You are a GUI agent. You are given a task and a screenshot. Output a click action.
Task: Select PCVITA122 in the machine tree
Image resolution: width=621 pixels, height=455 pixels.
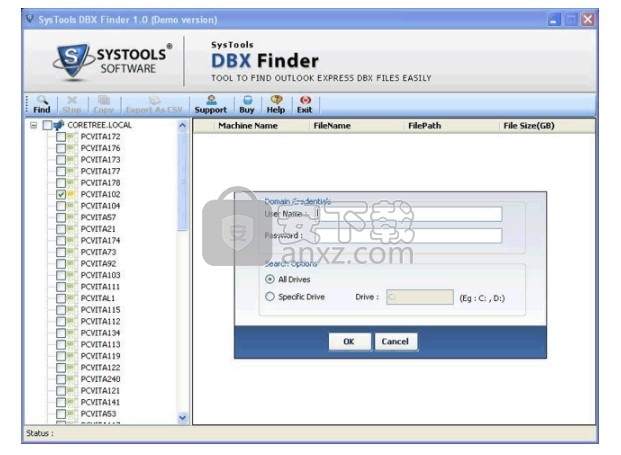click(x=101, y=367)
